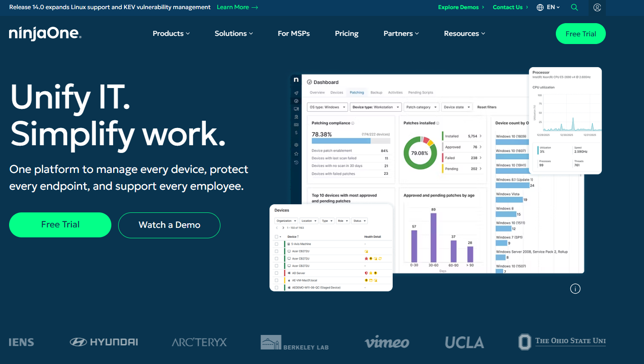The width and height of the screenshot is (644, 364).
Task: Open the Explore Demos link
Action: [x=461, y=7]
